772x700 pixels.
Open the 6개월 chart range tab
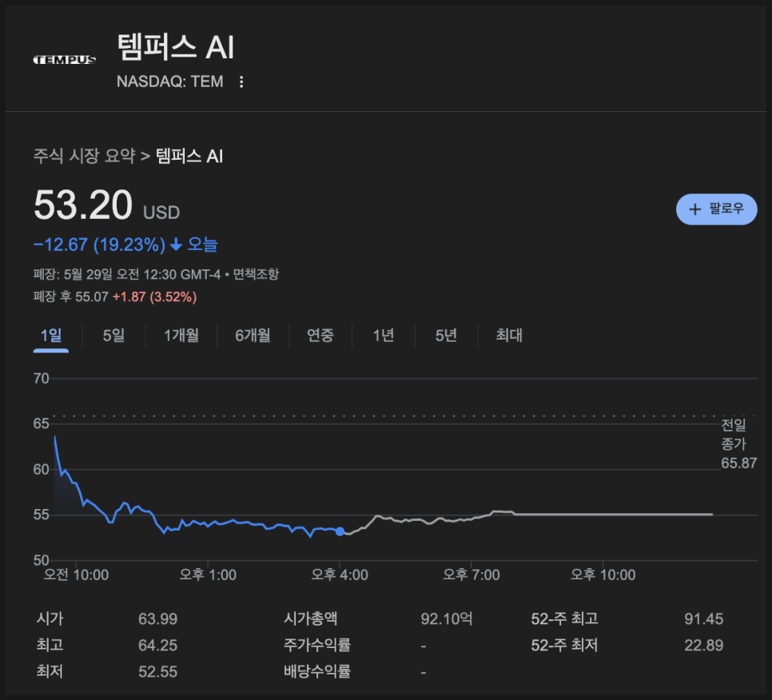253,336
